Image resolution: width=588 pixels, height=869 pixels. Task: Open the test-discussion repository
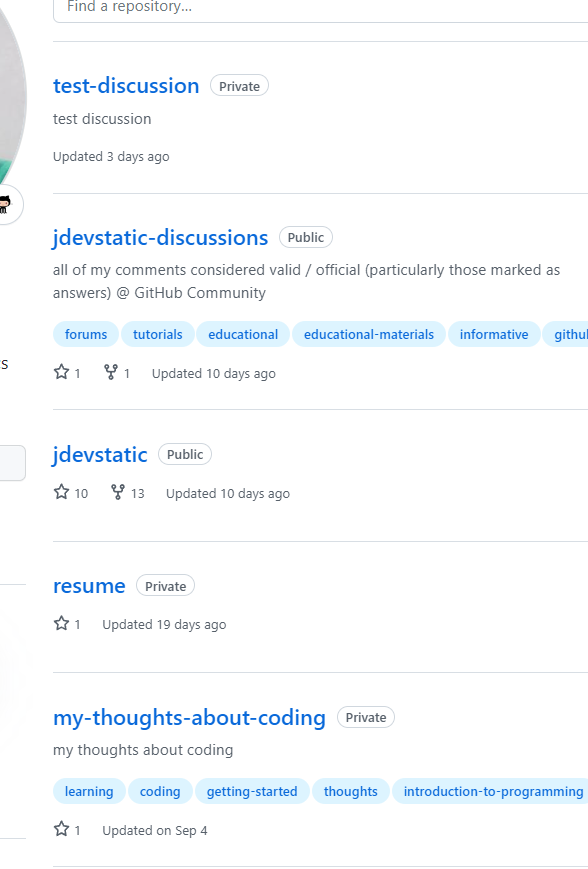pyautogui.click(x=125, y=85)
